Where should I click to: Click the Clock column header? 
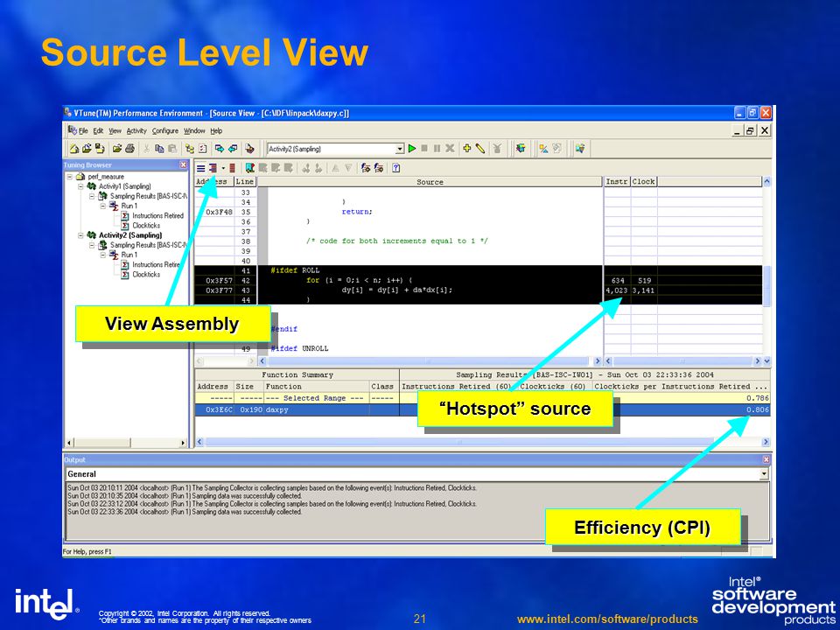pos(643,182)
